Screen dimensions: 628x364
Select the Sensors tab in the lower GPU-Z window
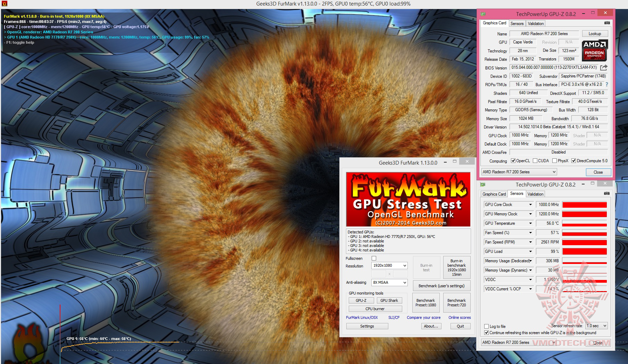click(517, 193)
